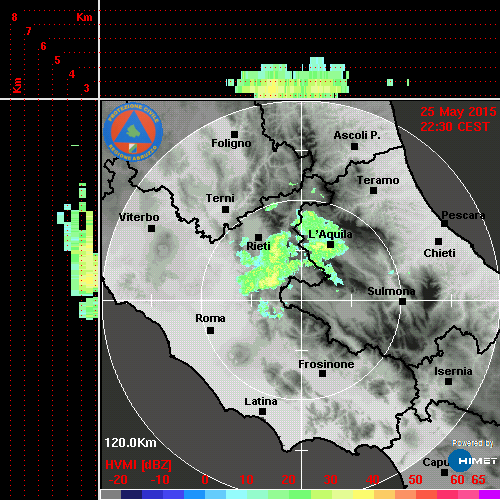The image size is (500, 500).
Task: Select the Teramo label text
Action: pyautogui.click(x=378, y=180)
